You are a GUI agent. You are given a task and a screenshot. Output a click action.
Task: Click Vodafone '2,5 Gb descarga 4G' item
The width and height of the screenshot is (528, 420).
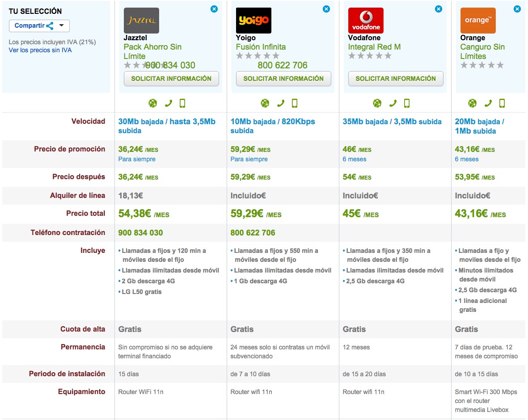(375, 281)
